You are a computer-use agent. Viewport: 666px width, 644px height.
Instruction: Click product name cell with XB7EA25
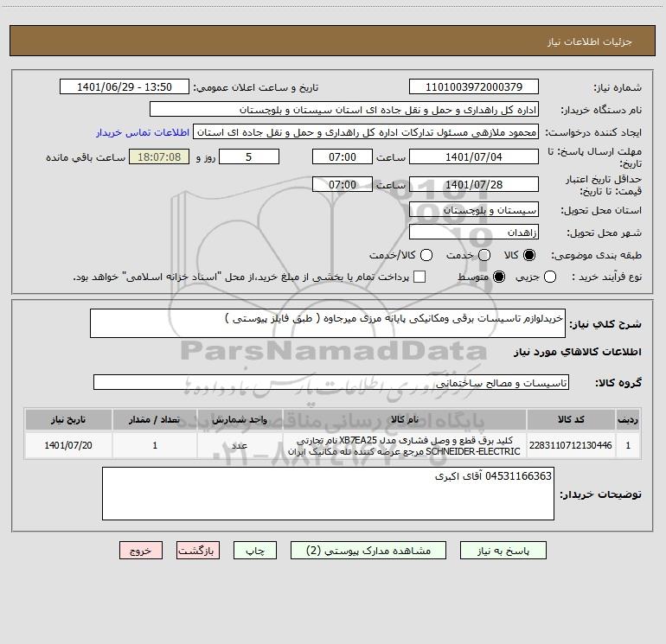pos(405,445)
